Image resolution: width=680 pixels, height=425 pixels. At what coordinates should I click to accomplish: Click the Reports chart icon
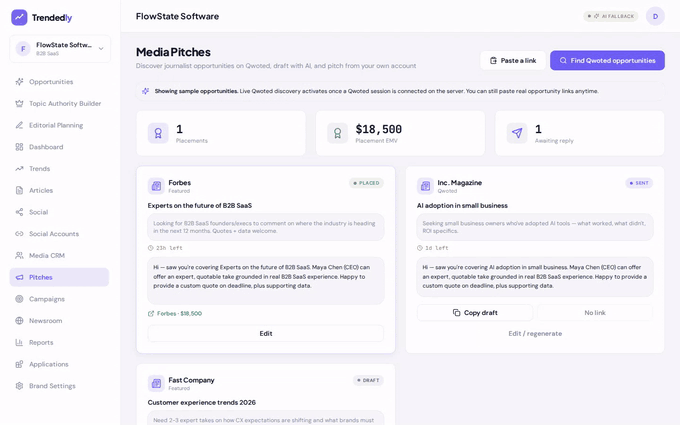[19, 342]
